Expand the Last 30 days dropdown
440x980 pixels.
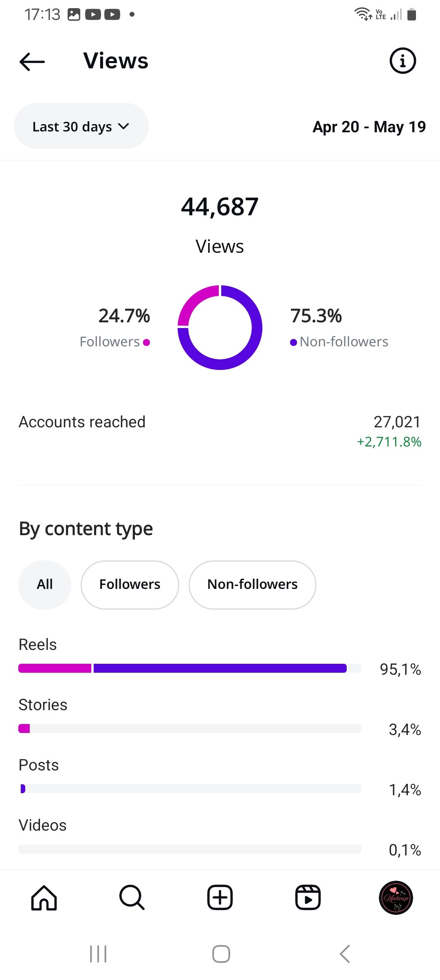tap(81, 127)
